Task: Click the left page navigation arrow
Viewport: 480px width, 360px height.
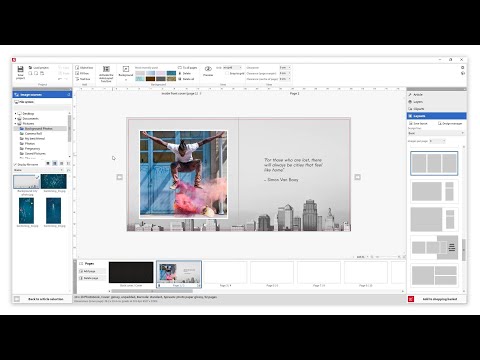Action: (119, 177)
